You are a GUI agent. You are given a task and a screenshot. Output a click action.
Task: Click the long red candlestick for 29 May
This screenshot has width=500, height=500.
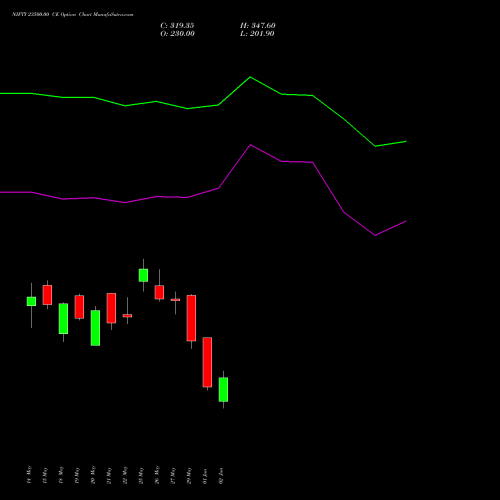pos(191,318)
